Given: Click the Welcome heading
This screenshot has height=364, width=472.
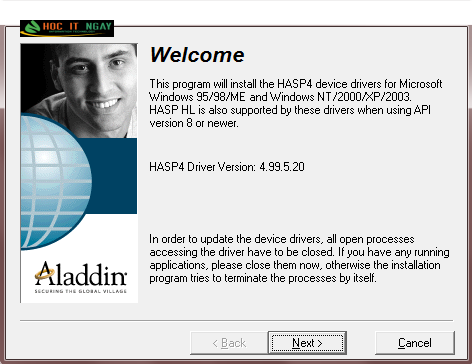Looking at the screenshot, I should (x=197, y=55).
